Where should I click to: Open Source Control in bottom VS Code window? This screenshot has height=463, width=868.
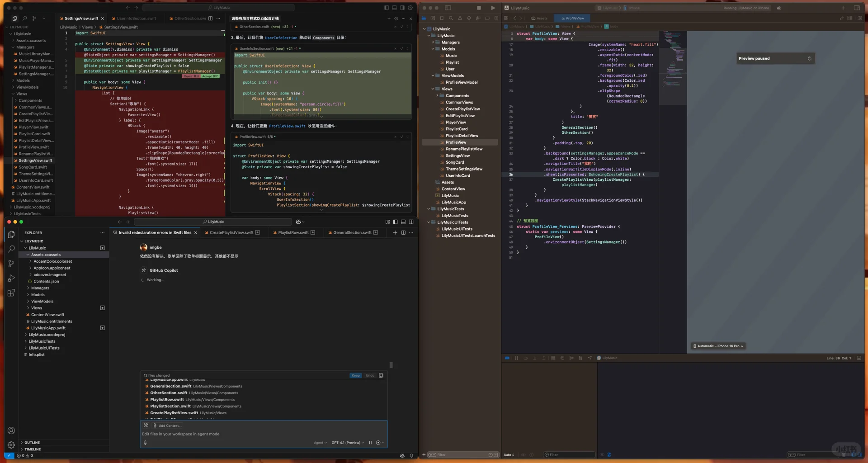[11, 264]
